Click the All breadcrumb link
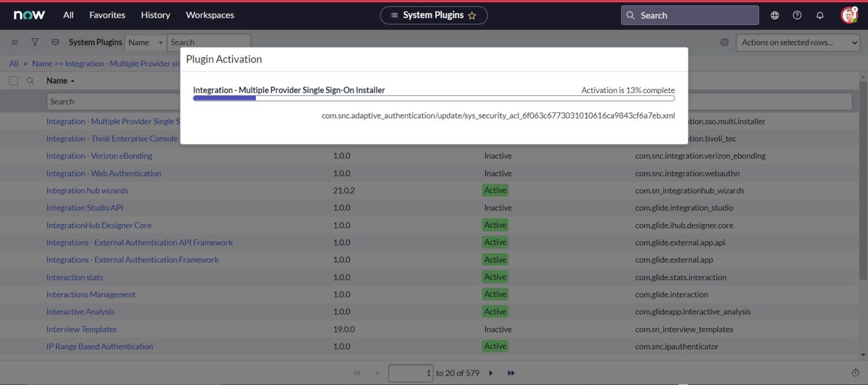 (x=14, y=63)
